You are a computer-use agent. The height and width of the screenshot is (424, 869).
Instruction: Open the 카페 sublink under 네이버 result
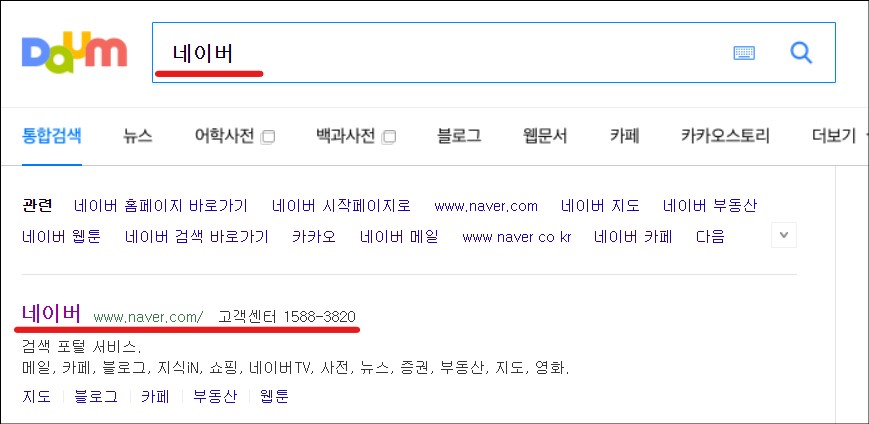pos(156,396)
